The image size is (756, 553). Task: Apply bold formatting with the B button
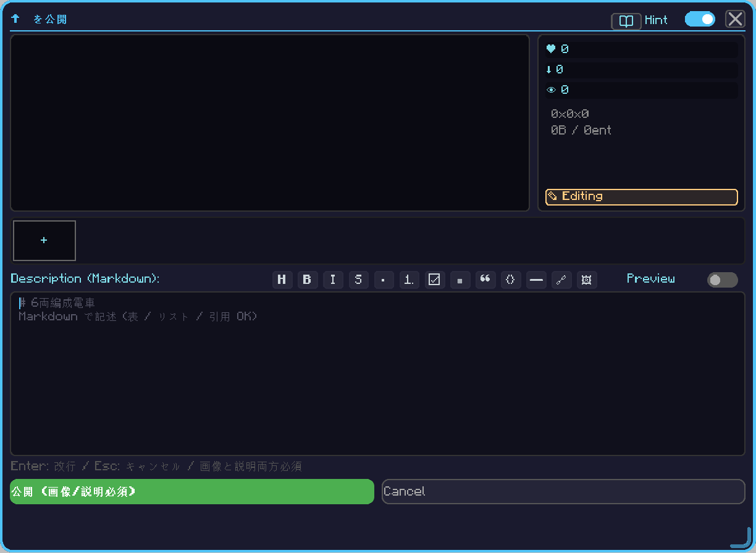[x=308, y=280]
